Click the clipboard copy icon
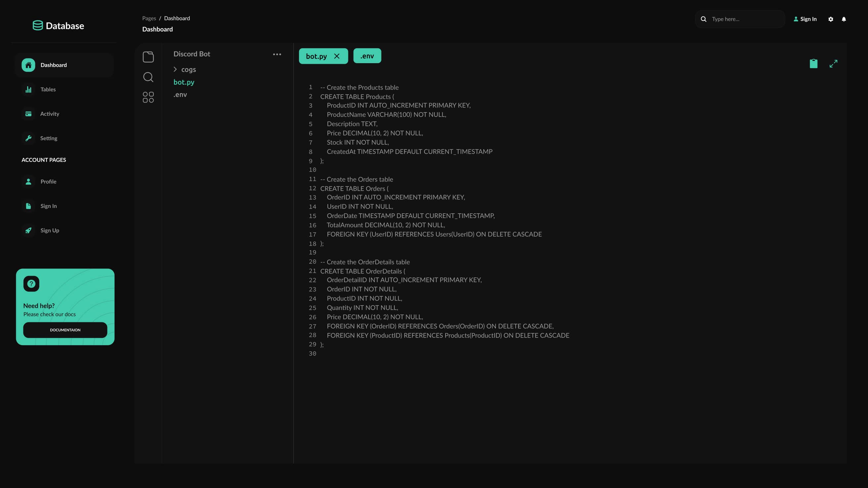This screenshot has width=868, height=488. (x=813, y=64)
